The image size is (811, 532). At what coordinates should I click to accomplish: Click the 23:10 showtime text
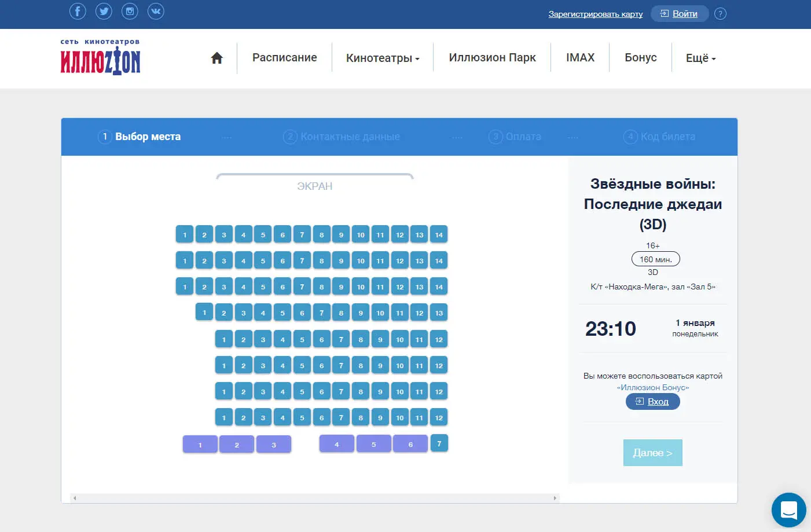[x=611, y=329]
